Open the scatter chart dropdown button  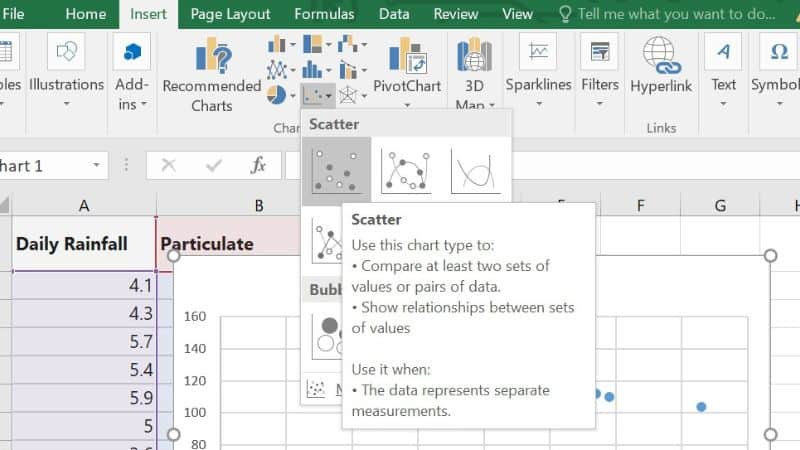[x=318, y=95]
